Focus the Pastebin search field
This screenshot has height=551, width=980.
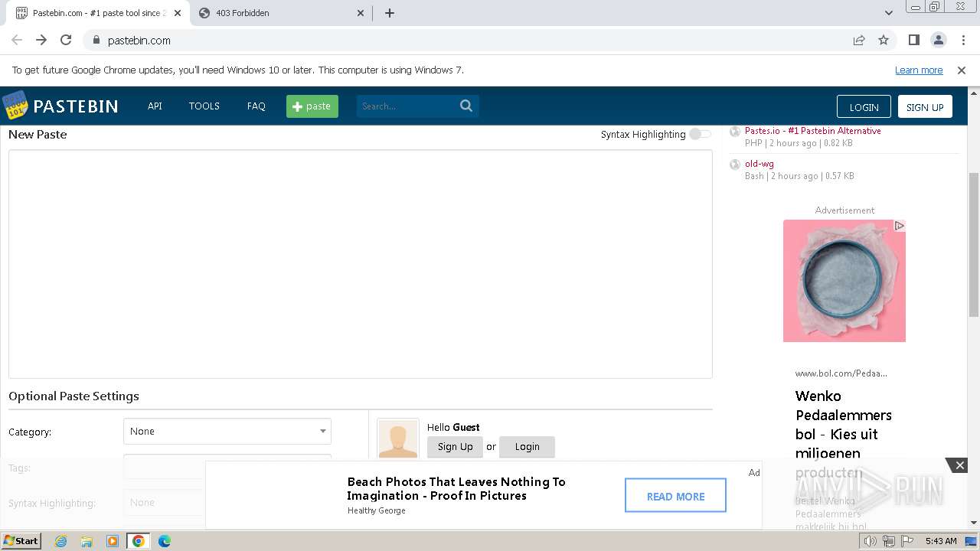[x=407, y=106]
